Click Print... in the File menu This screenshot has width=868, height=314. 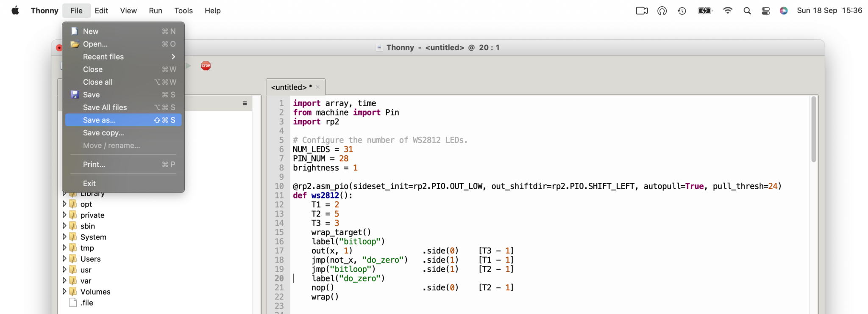pos(94,164)
